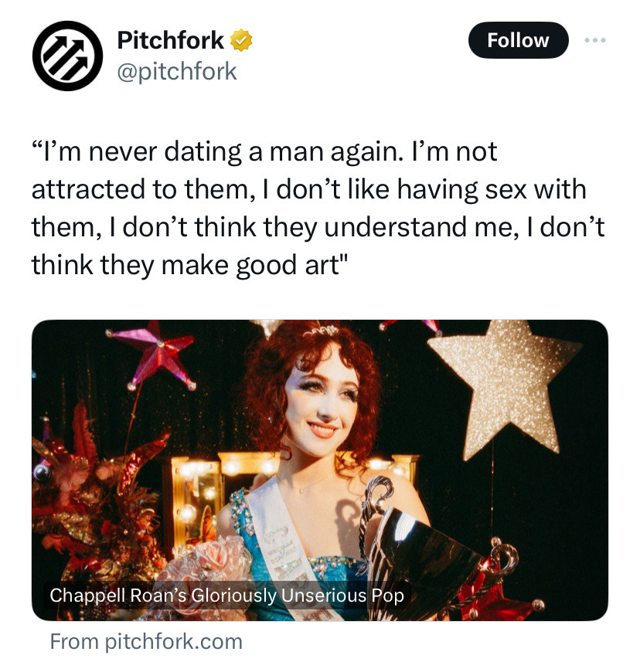Click the gold verified badge

(240, 39)
